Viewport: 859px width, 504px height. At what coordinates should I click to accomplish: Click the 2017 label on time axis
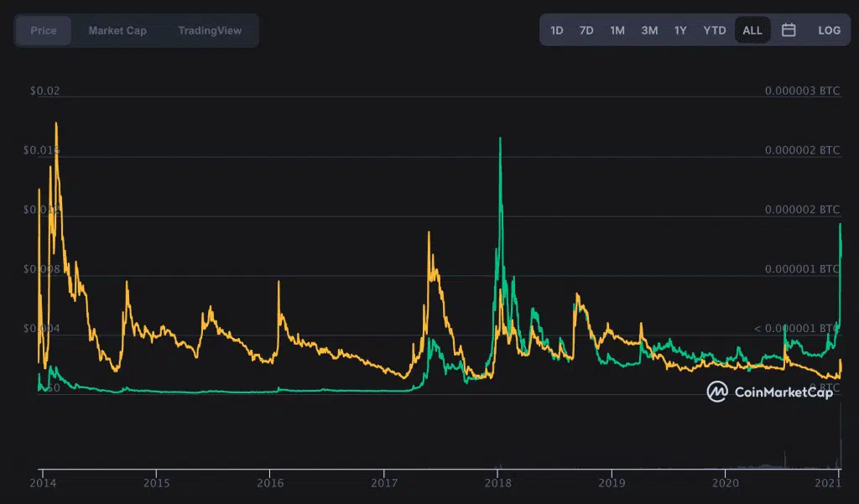point(384,483)
